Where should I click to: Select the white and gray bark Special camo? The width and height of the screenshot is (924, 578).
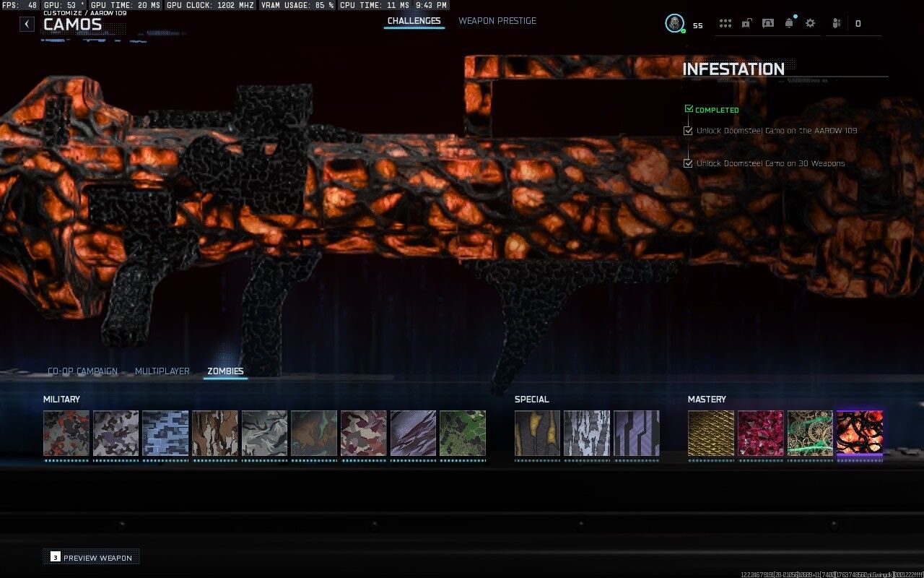coord(587,433)
